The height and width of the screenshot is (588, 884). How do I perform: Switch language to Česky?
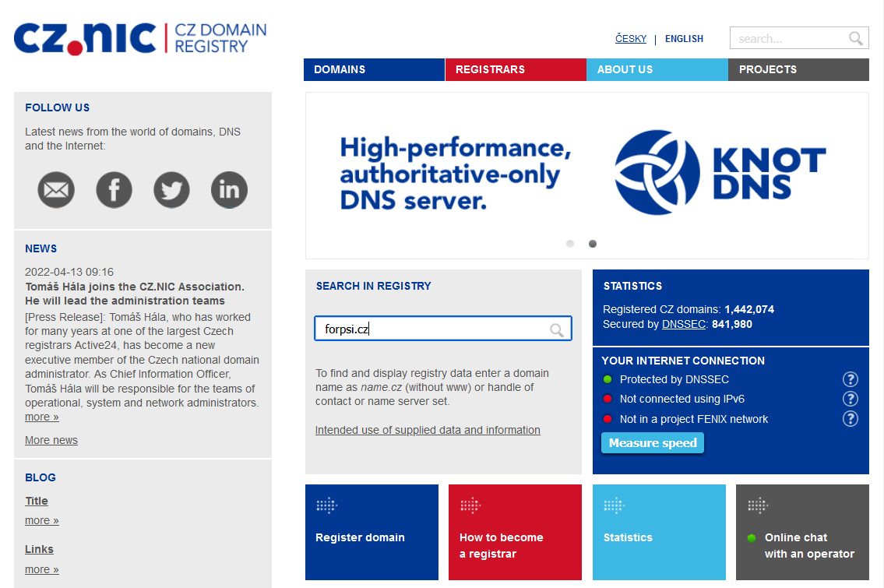(630, 38)
